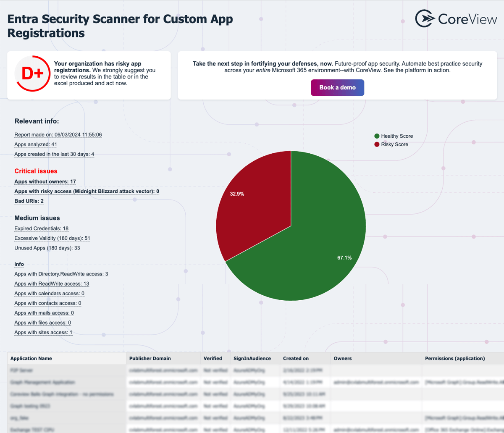Click the Application Name column header
The height and width of the screenshot is (433, 504).
coord(31,358)
